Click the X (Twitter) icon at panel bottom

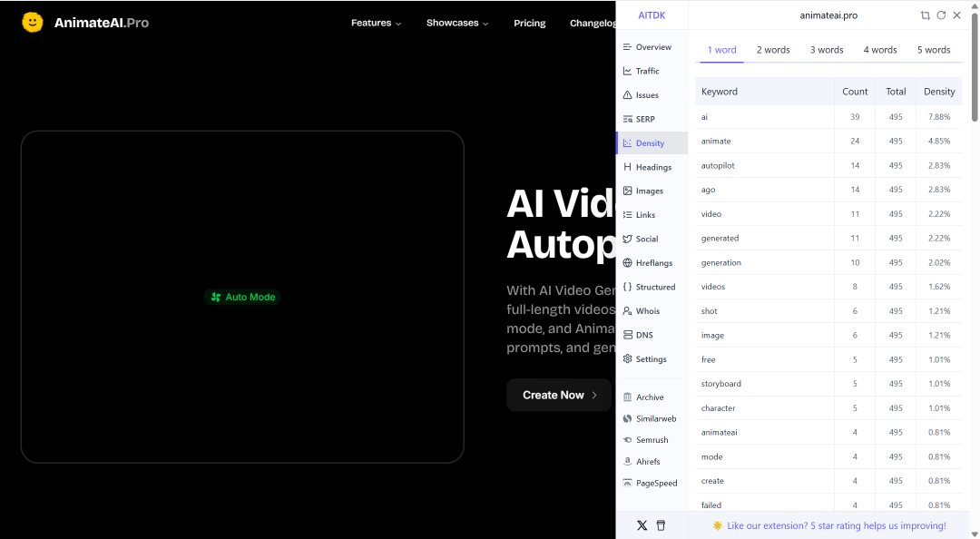642,525
